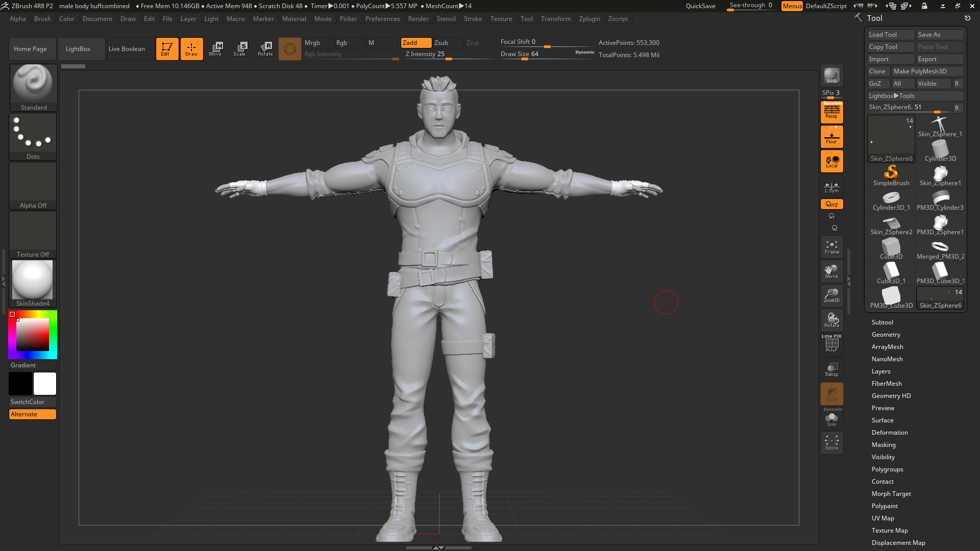Expand the Geometry section

(x=886, y=335)
